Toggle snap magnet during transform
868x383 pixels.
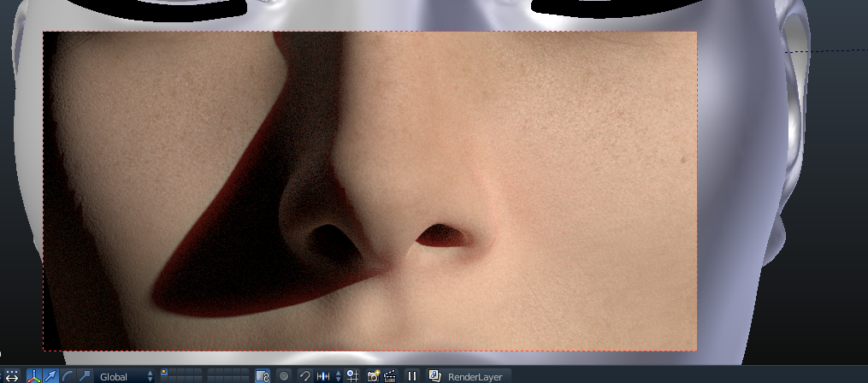coord(305,376)
